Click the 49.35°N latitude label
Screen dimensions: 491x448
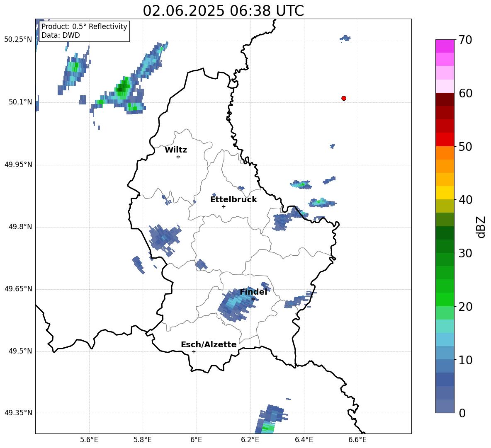(18, 413)
